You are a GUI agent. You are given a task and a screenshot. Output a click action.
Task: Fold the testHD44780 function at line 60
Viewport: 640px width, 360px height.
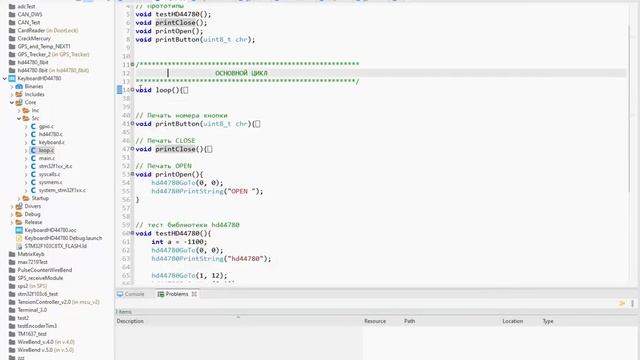coord(132,233)
